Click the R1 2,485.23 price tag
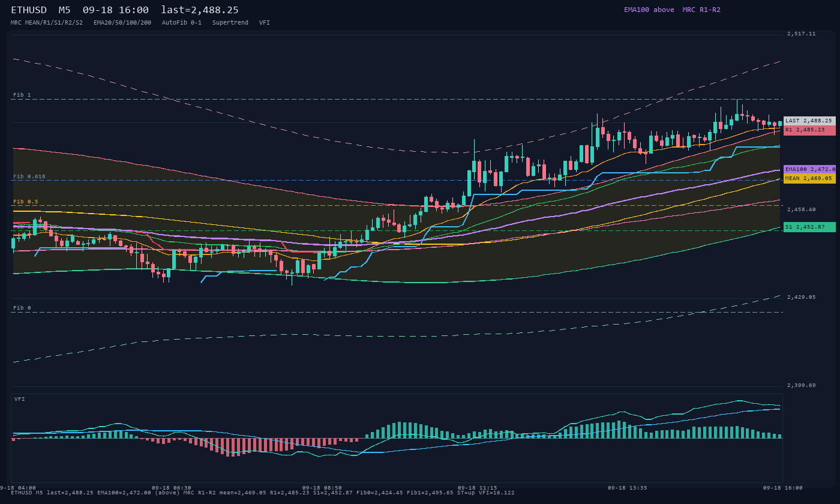 [809, 130]
